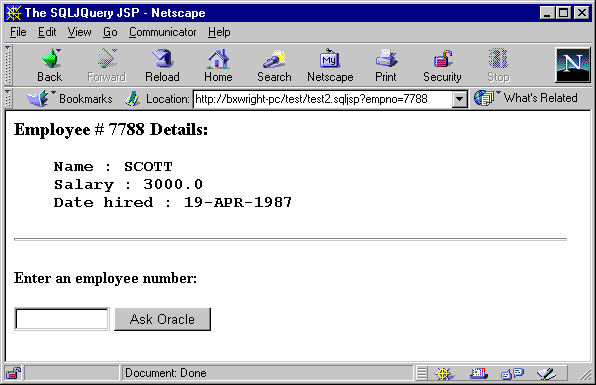Open the File menu

coord(18,32)
